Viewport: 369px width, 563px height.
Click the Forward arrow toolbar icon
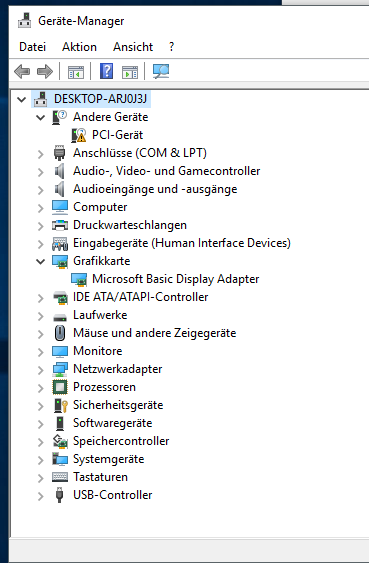coord(45,71)
